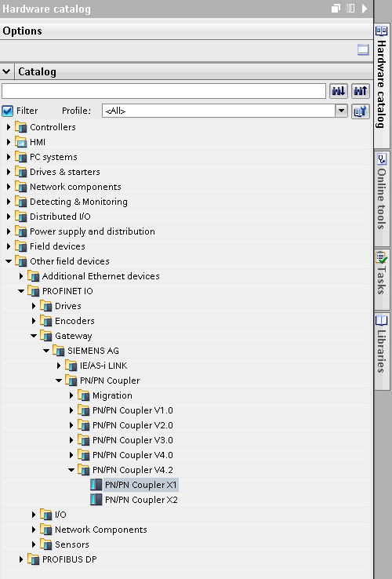
Task: Click the vertical split icon in the title bar
Action: coord(350,8)
